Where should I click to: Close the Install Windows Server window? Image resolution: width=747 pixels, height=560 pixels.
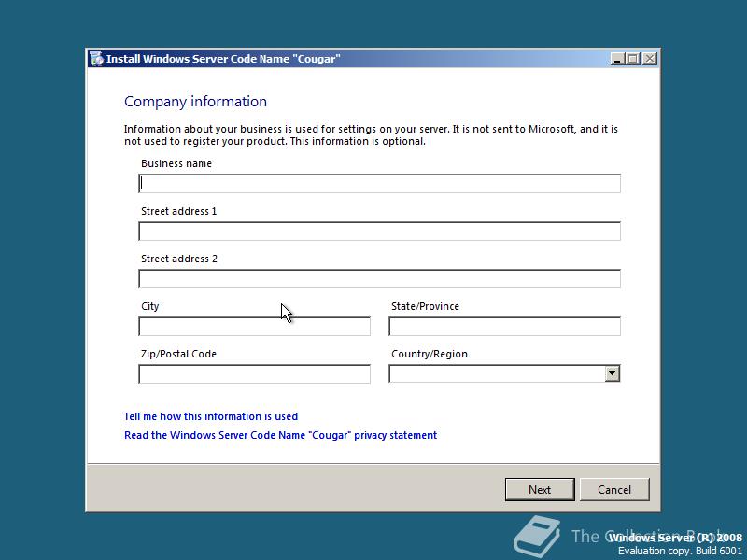pyautogui.click(x=650, y=59)
